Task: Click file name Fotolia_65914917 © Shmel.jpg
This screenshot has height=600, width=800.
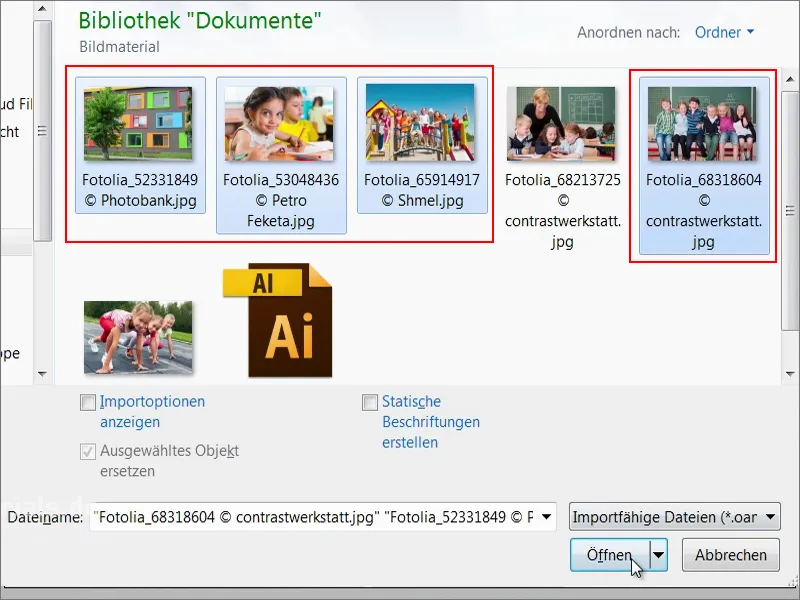Action: pos(422,190)
